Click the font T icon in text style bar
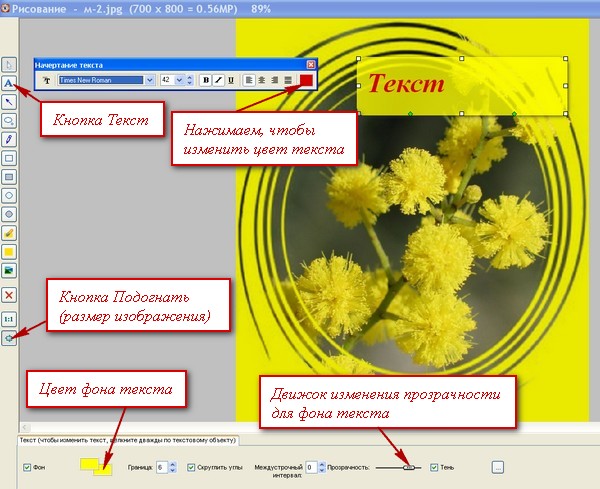The height and width of the screenshot is (489, 600). [x=47, y=80]
